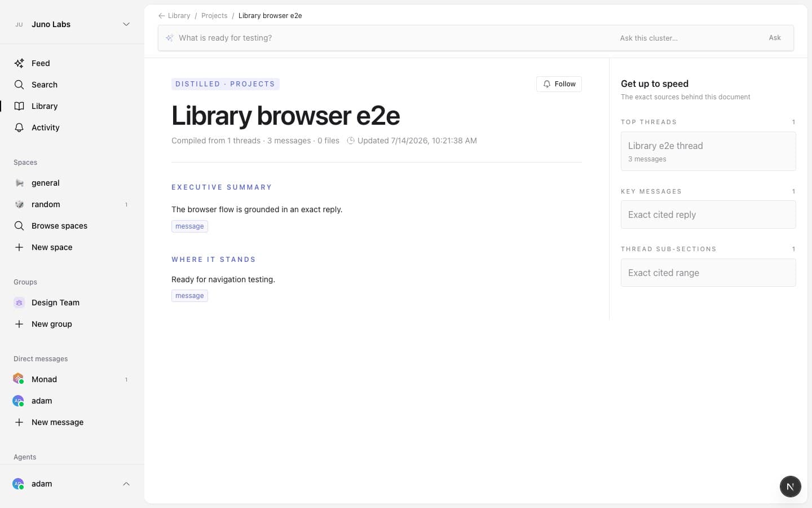Click the message citation under Where It Stands
The width and height of the screenshot is (812, 508).
click(x=189, y=296)
